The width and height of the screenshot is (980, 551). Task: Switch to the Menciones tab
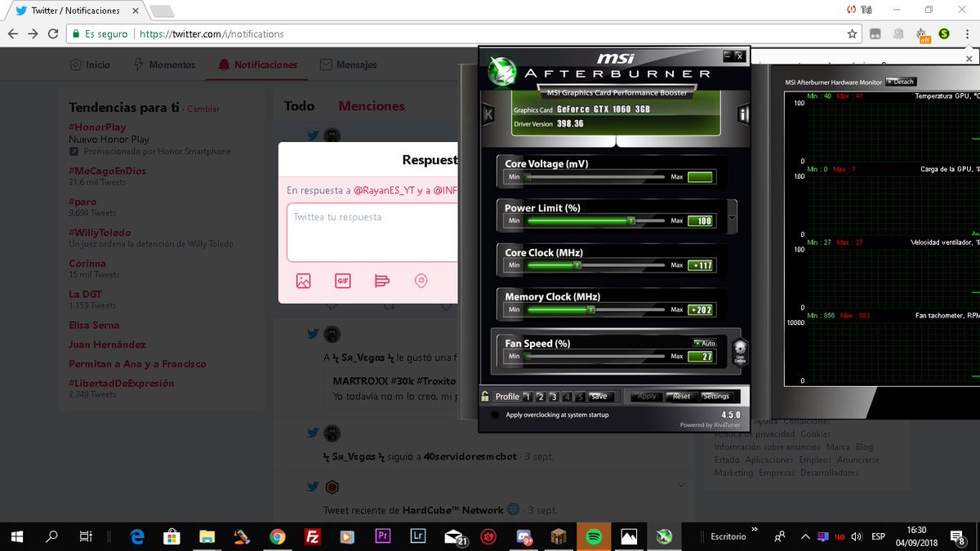tap(372, 106)
